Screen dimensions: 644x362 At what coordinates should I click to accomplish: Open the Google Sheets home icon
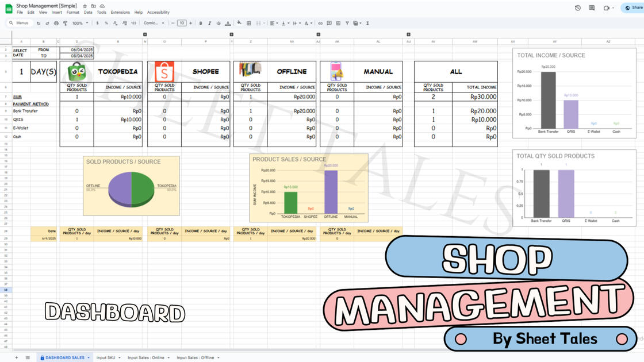(x=9, y=9)
